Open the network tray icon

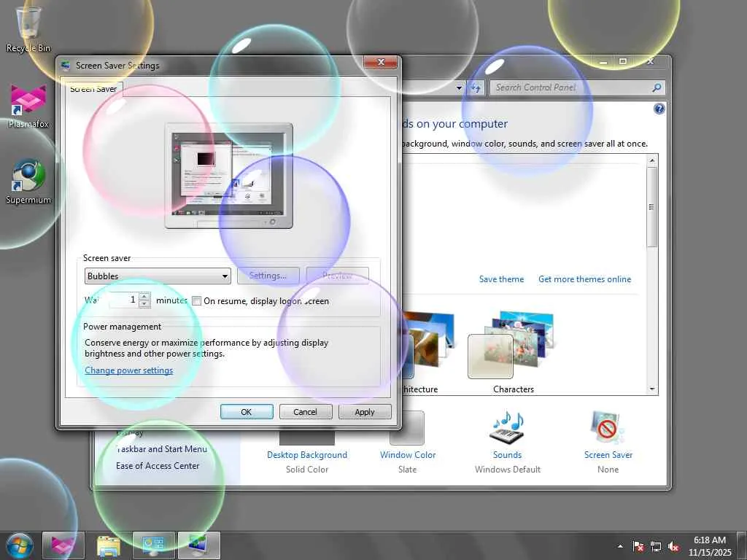(656, 546)
